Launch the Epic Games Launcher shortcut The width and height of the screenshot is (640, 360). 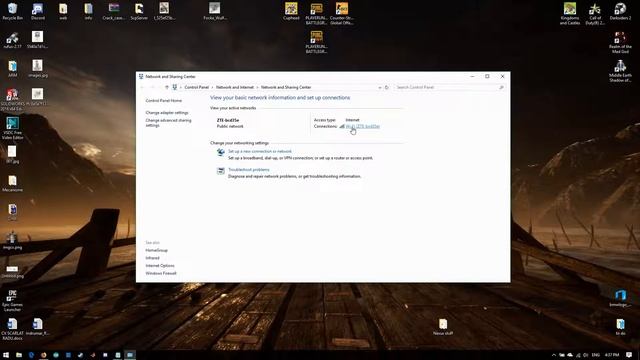click(x=12, y=300)
